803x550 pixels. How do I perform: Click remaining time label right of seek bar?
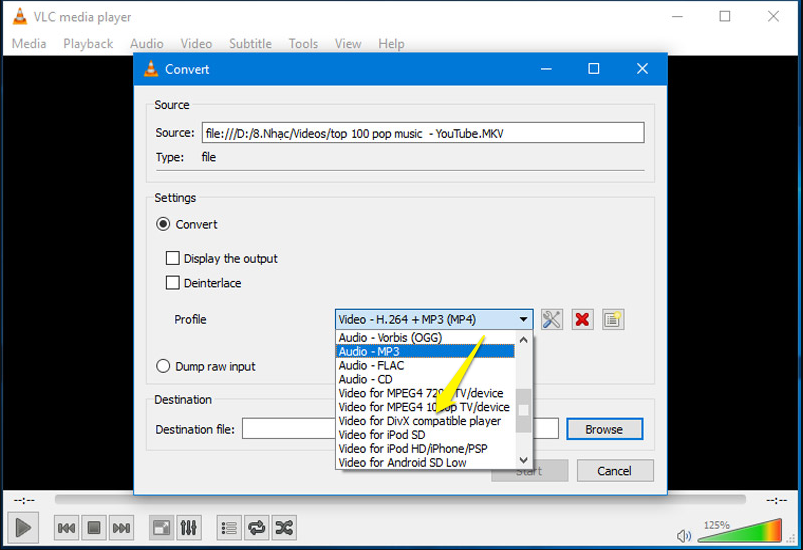(776, 500)
